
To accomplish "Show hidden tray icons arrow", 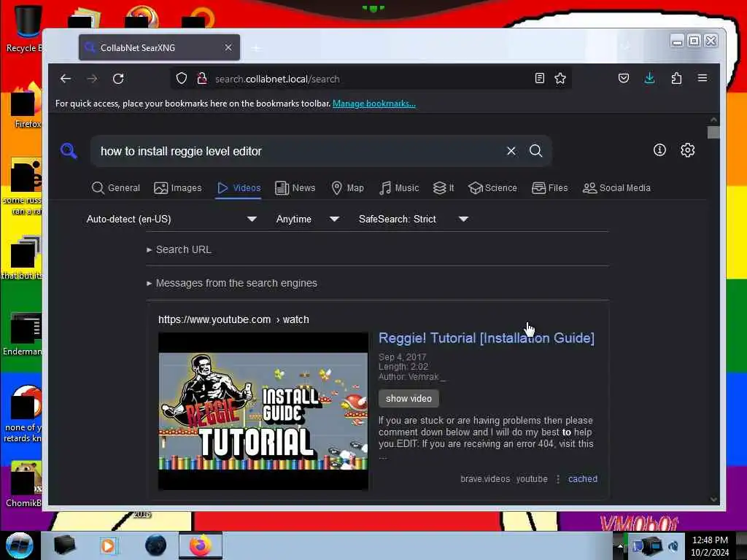I will tap(620, 545).
